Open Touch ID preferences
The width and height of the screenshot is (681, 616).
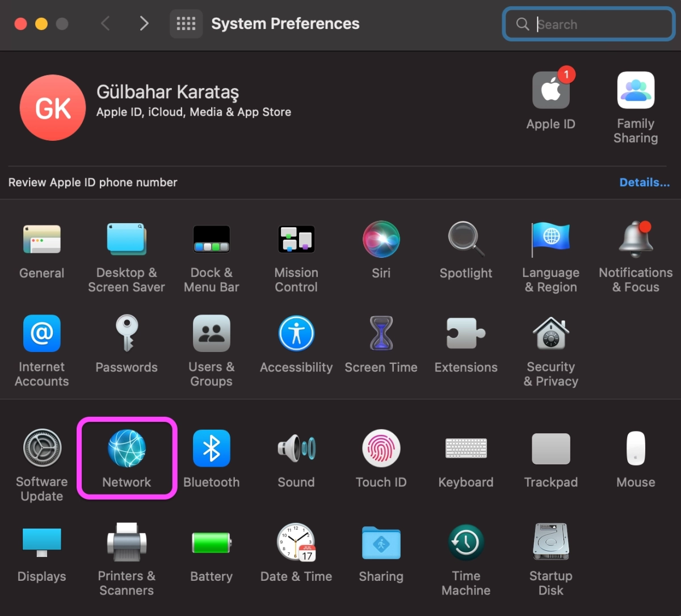click(x=381, y=449)
